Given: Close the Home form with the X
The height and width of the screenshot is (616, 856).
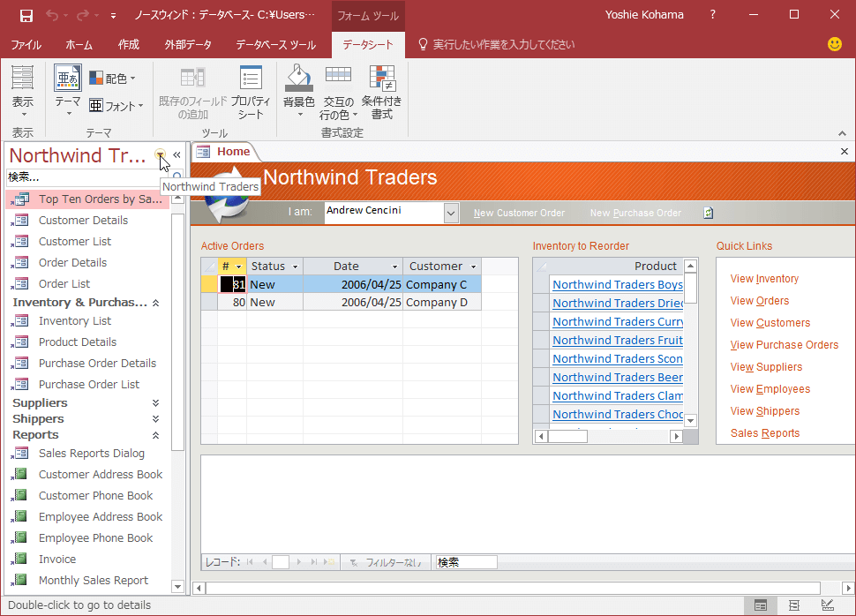Looking at the screenshot, I should (x=845, y=151).
